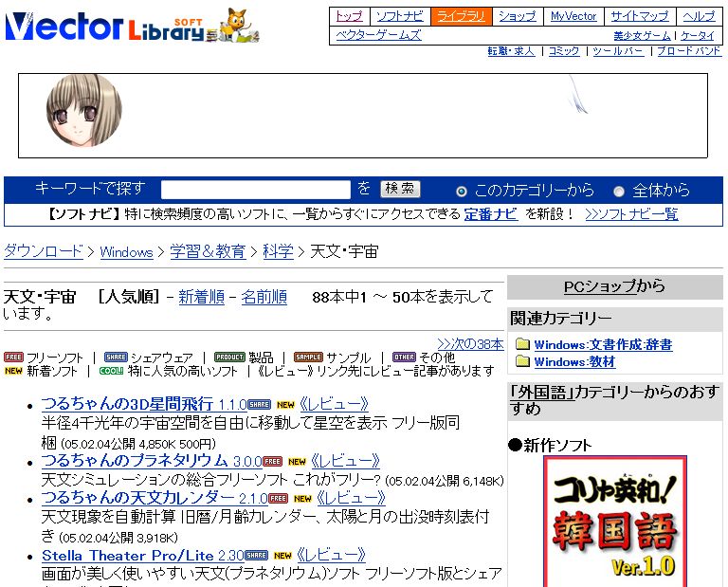The width and height of the screenshot is (728, 587).
Task: Open the ソフトナビ navigation tab
Action: (x=399, y=16)
